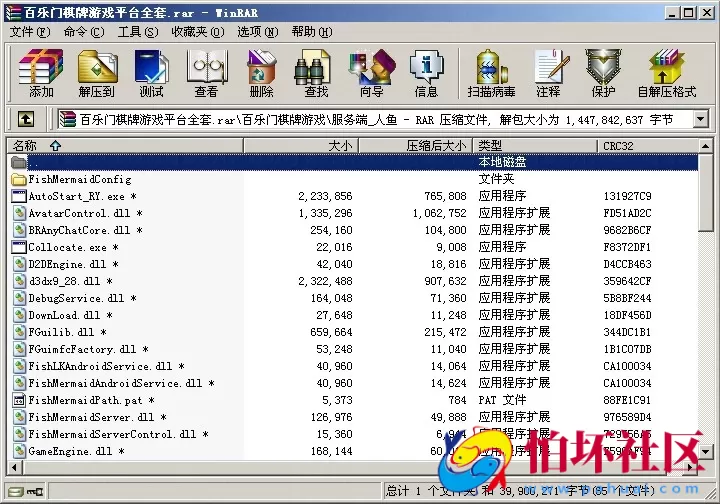Click size value 2,322,488
Image resolution: width=720 pixels, height=504 pixels.
(x=325, y=281)
